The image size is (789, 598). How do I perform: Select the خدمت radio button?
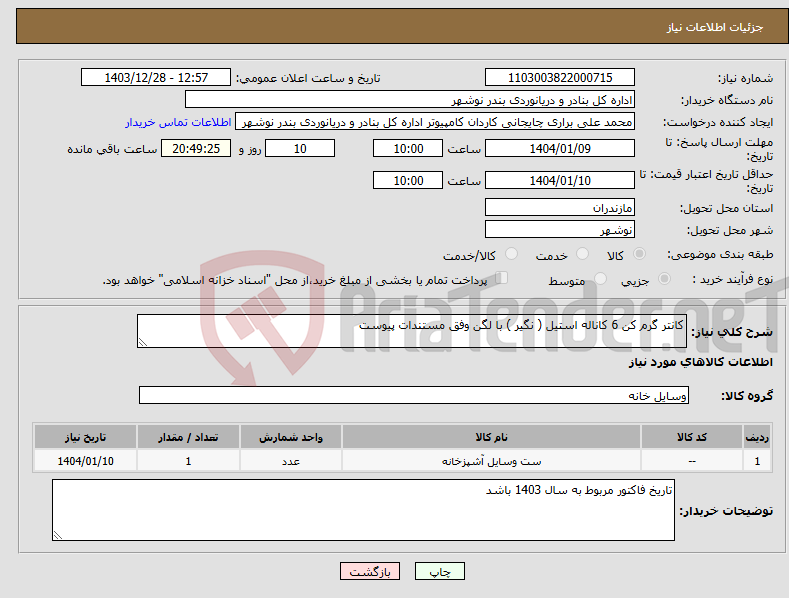[582, 254]
